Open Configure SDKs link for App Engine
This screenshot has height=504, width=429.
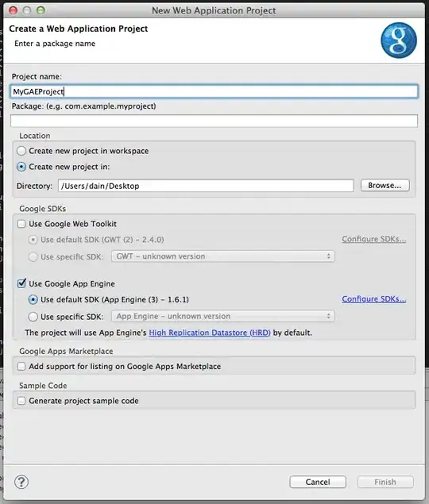click(374, 299)
